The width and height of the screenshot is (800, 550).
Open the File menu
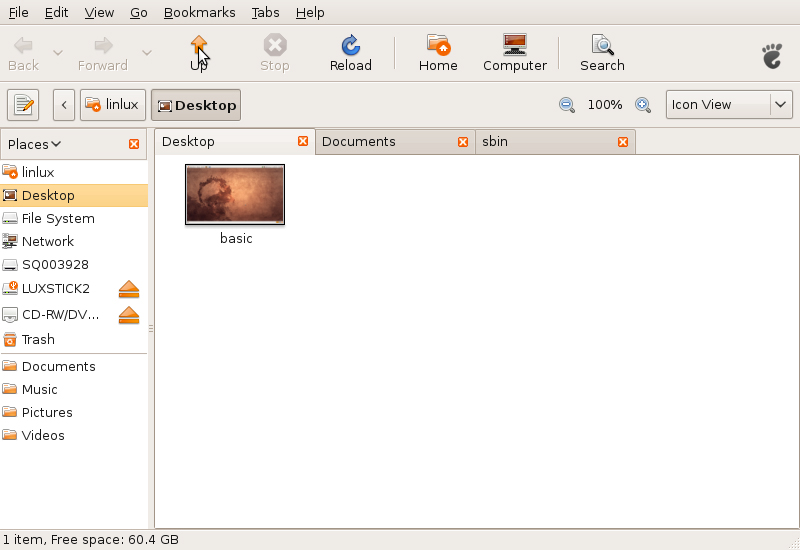point(19,12)
